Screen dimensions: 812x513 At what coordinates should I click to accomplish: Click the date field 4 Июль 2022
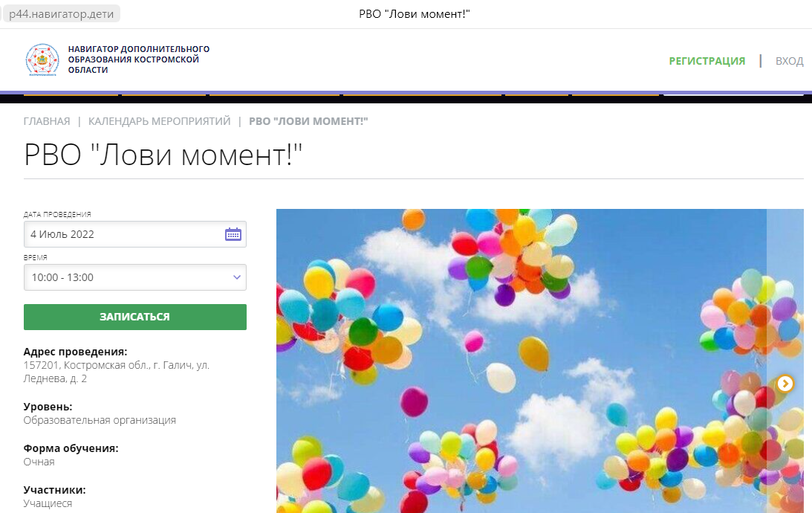[x=135, y=234]
